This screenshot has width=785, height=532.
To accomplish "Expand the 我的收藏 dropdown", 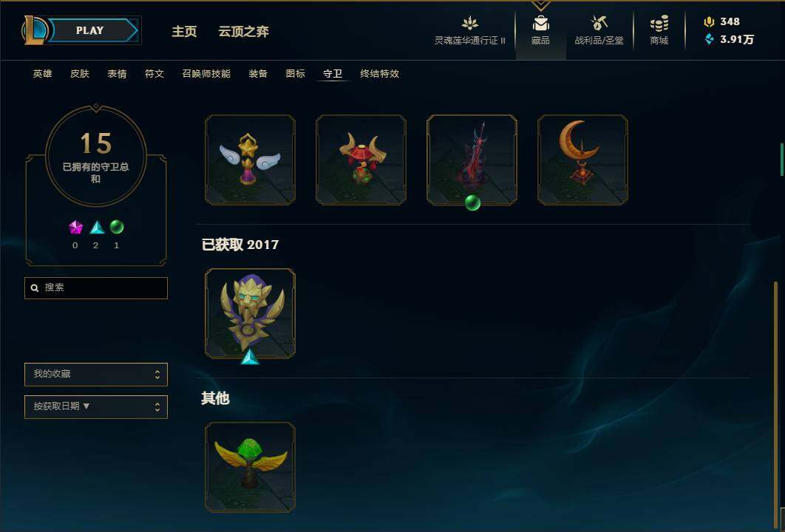I will [x=96, y=375].
